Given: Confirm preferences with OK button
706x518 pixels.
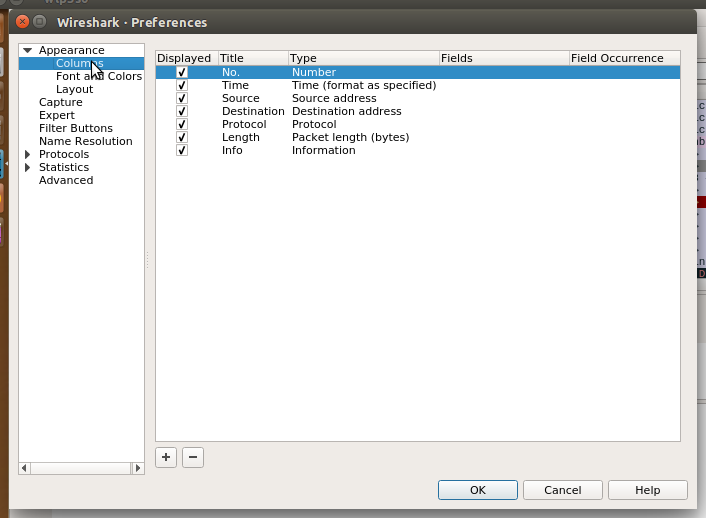Looking at the screenshot, I should [x=478, y=490].
